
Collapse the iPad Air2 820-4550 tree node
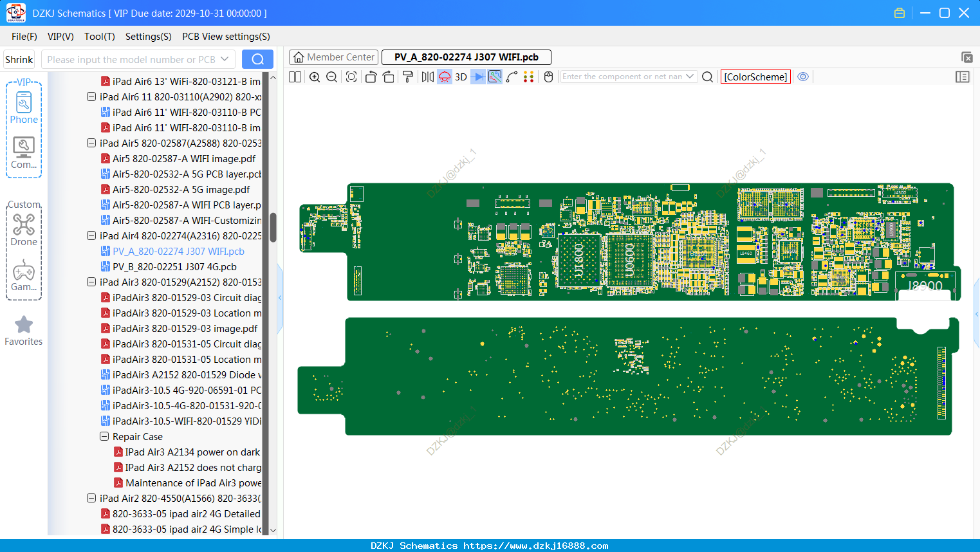pyautogui.click(x=91, y=498)
